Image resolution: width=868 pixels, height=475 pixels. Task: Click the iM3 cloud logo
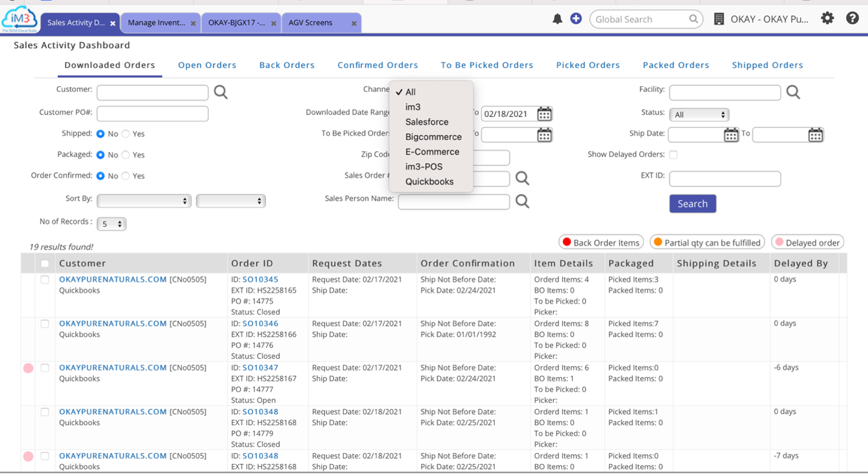tap(19, 18)
